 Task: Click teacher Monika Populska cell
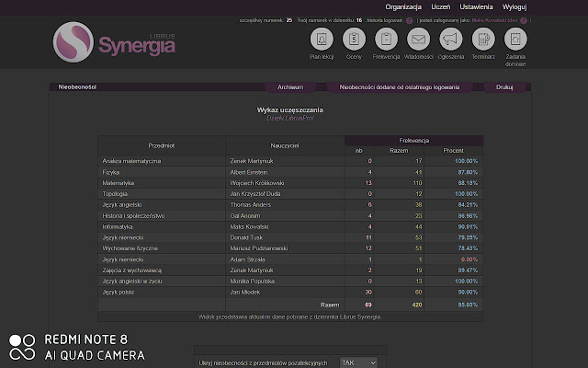click(285, 282)
